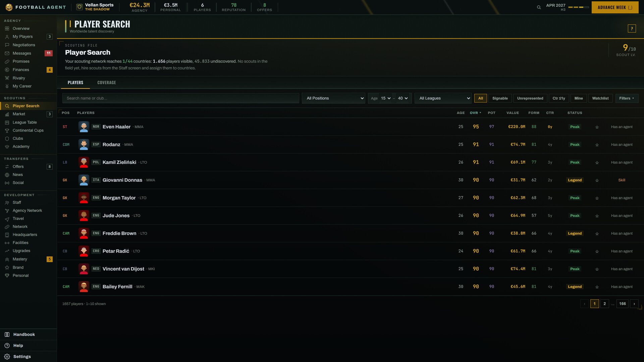Open Negotiations in the sidebar

tap(24, 45)
